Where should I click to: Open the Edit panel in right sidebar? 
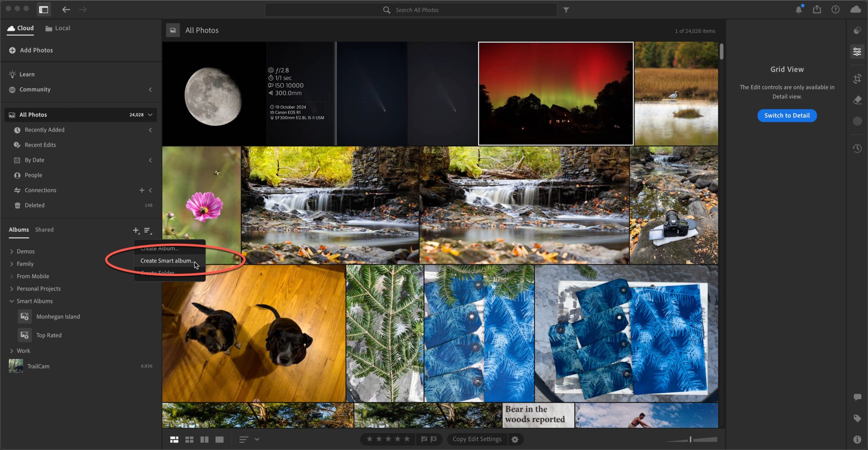857,51
